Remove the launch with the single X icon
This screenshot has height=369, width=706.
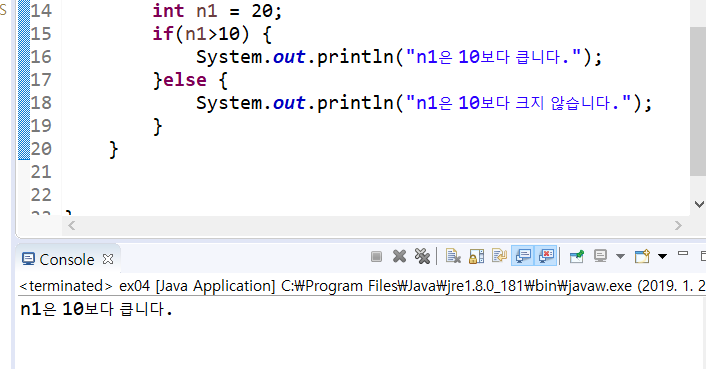pos(399,256)
